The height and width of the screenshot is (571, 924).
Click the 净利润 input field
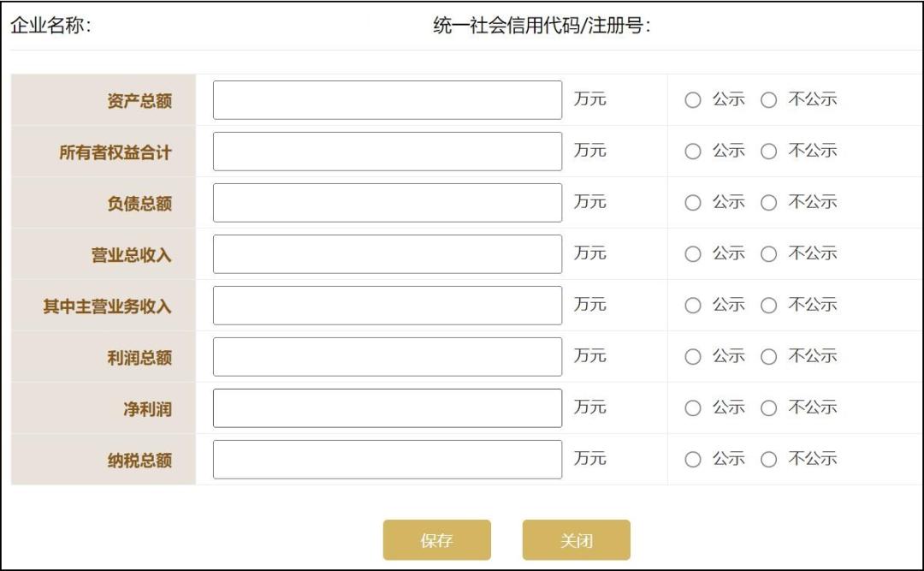(387, 407)
